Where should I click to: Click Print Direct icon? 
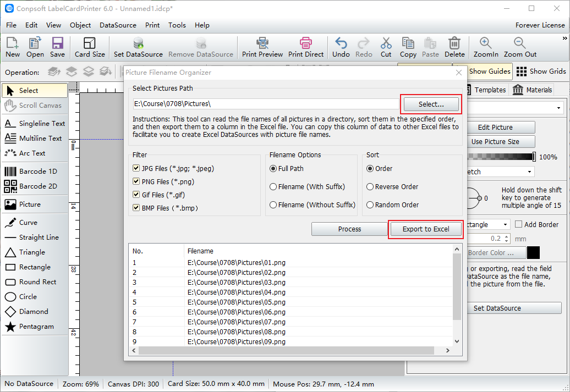(x=306, y=47)
